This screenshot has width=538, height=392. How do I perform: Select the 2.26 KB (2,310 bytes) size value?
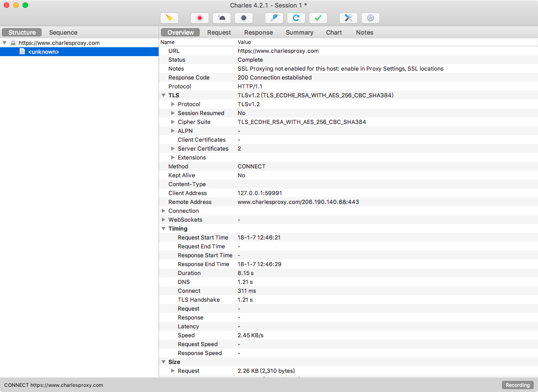[266, 371]
